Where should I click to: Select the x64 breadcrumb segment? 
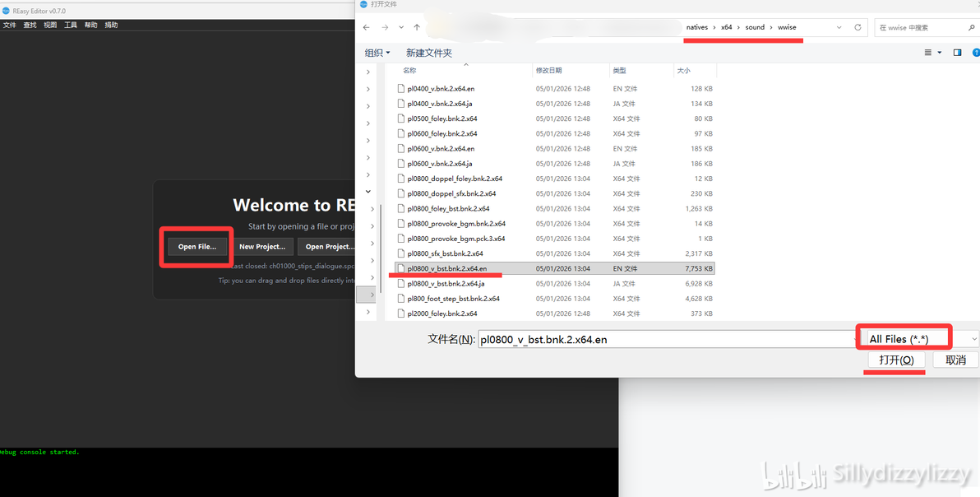[x=726, y=27]
